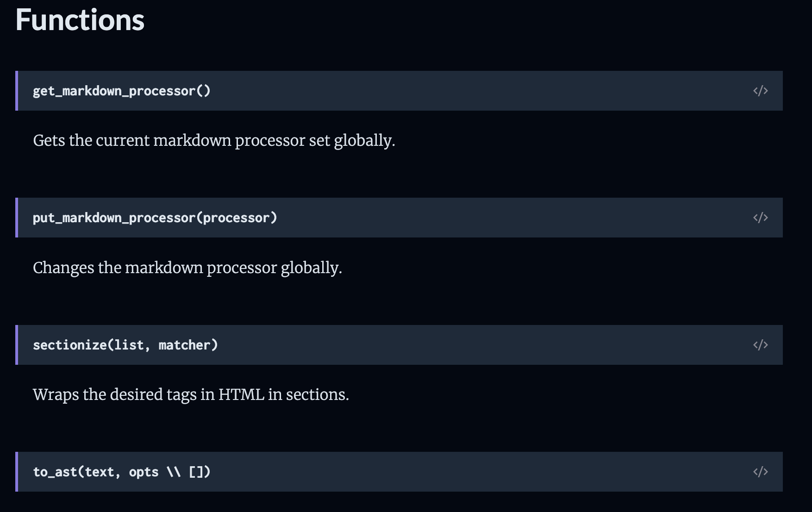View source code of get_markdown_processor

(x=761, y=91)
